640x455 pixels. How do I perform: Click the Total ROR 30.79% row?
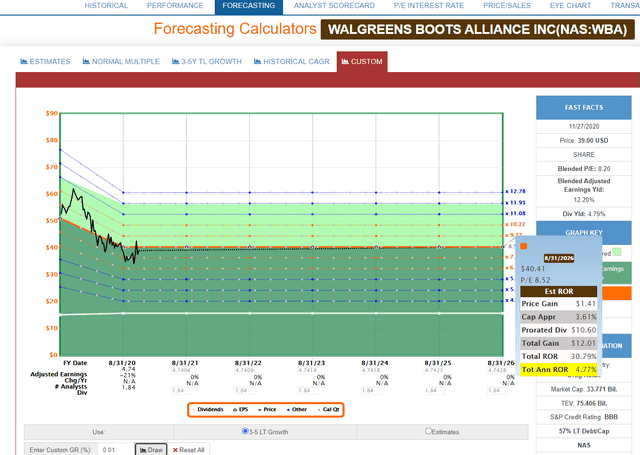(559, 356)
